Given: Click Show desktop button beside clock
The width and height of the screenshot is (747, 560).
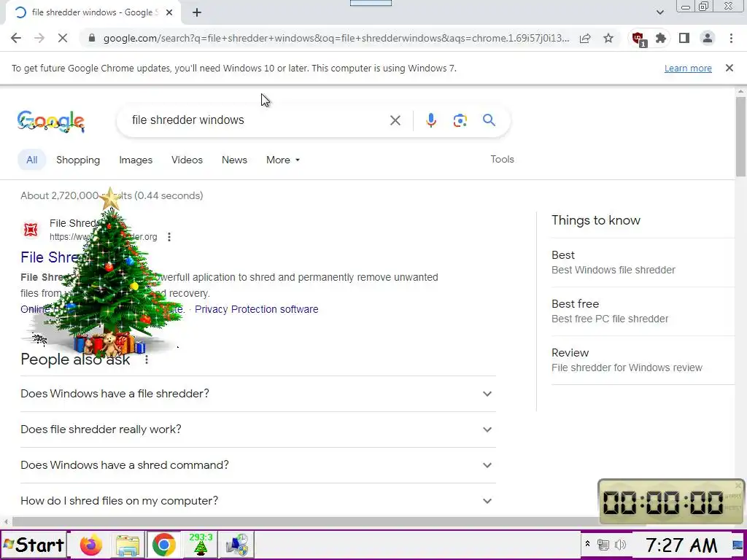Looking at the screenshot, I should point(737,545).
